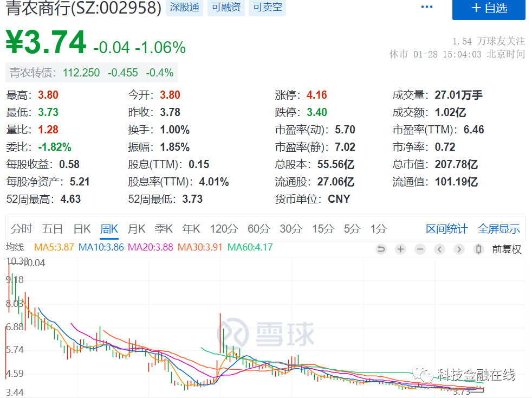The height and width of the screenshot is (398, 532).
Task: Open the more options ellipsis menu
Action: pyautogui.click(x=427, y=6)
